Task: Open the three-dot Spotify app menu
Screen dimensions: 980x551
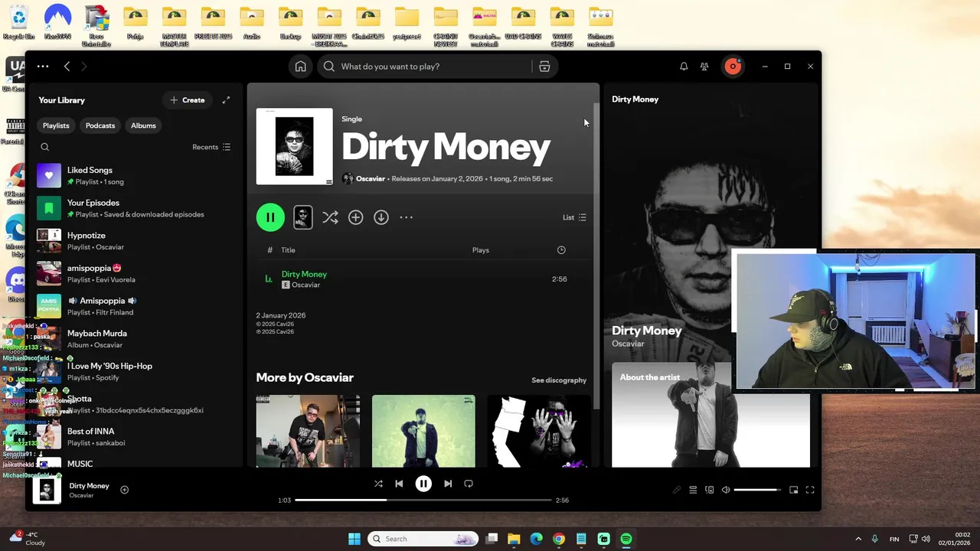Action: pyautogui.click(x=43, y=67)
